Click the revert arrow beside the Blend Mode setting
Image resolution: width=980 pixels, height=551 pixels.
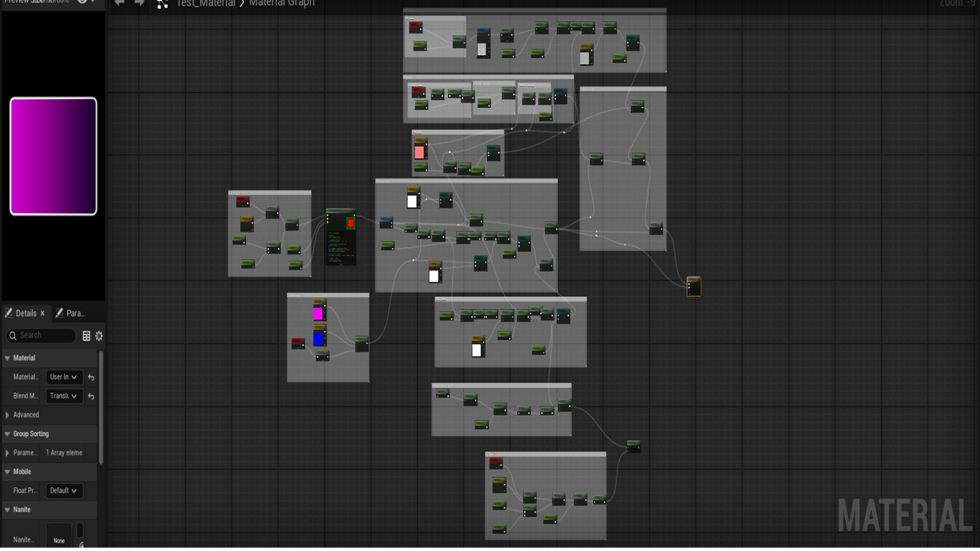point(91,396)
